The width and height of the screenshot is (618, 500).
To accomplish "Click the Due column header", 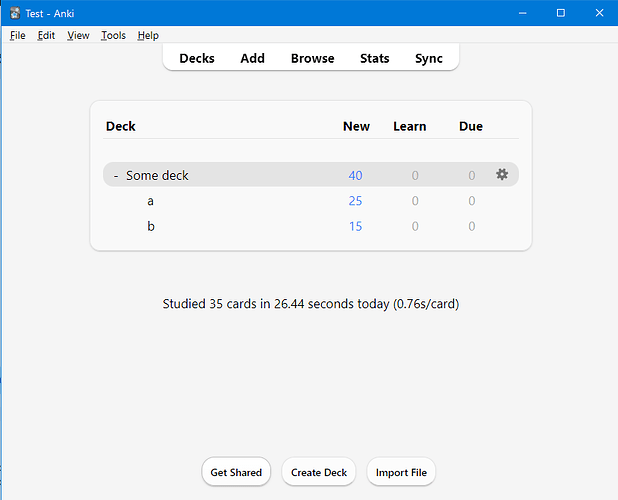I will (471, 126).
